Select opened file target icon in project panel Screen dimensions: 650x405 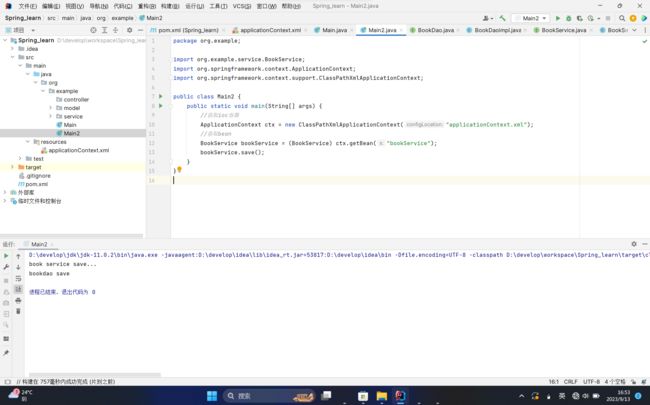coord(93,30)
